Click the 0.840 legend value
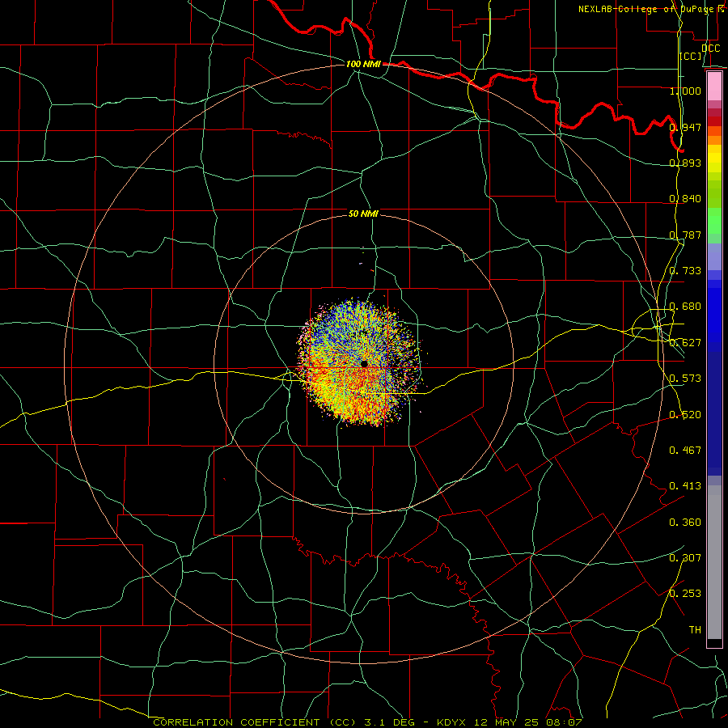728x728 pixels. click(x=685, y=199)
